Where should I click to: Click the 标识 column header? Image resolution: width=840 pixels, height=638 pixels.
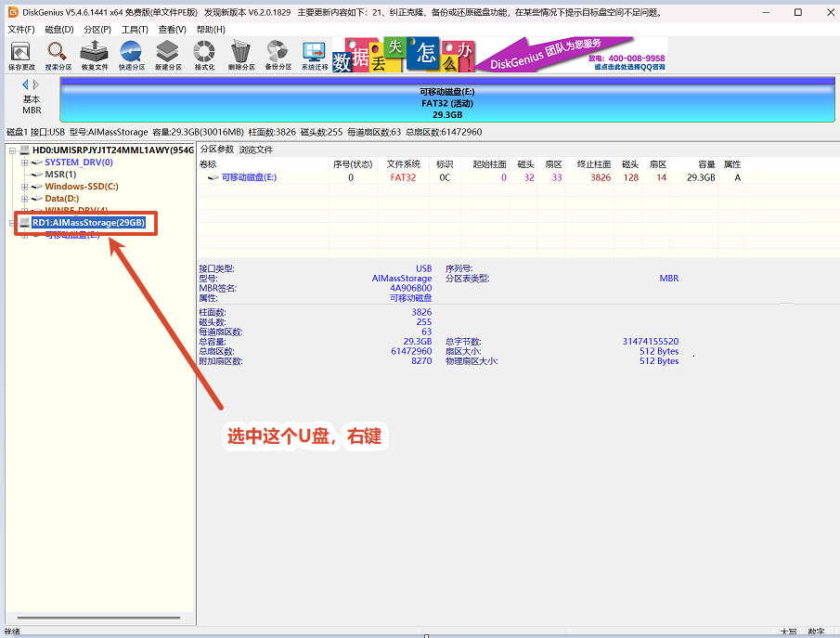pos(445,164)
